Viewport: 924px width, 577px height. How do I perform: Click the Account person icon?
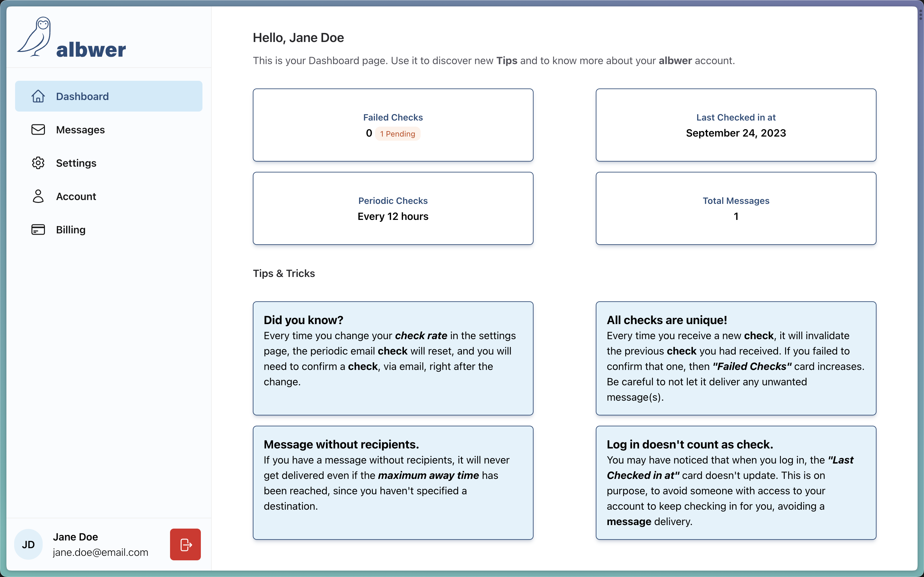click(x=38, y=196)
